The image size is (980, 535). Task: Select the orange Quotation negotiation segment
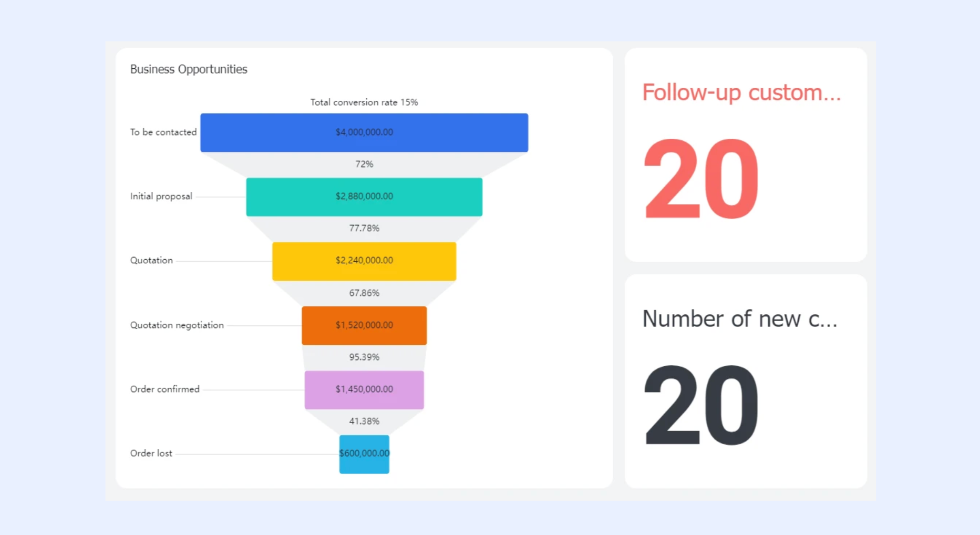click(x=364, y=325)
